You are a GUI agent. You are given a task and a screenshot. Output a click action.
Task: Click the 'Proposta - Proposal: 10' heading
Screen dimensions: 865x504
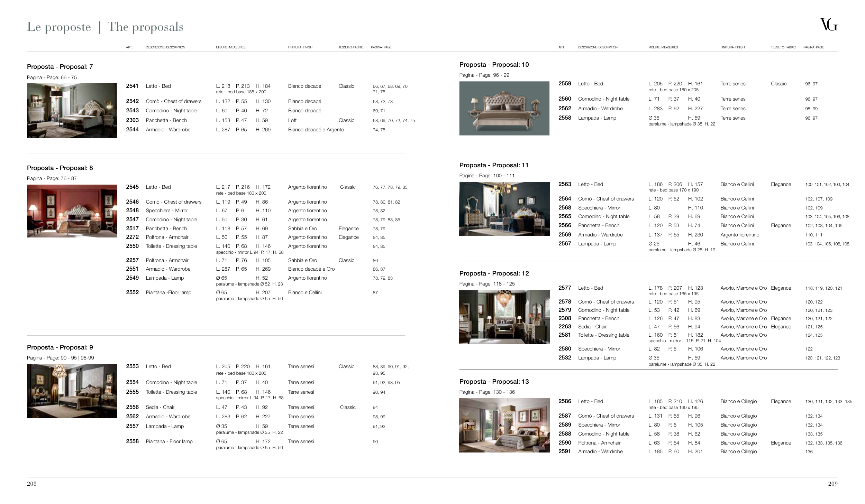click(494, 65)
